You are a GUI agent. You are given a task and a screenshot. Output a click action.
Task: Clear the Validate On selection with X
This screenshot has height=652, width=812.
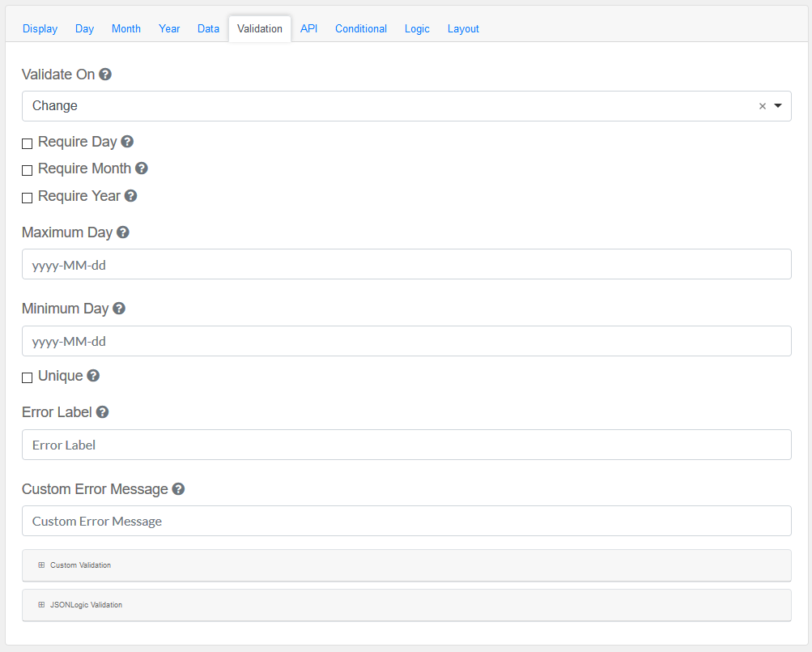[x=762, y=106]
